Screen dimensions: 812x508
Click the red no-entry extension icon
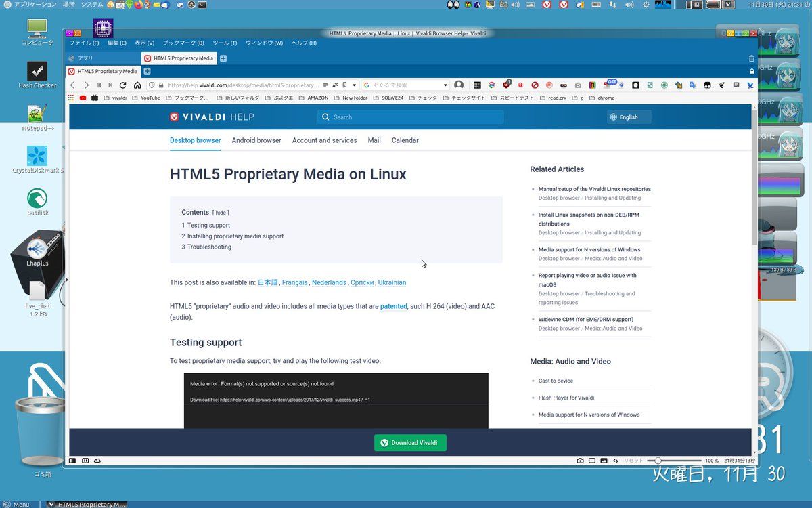[x=535, y=85]
